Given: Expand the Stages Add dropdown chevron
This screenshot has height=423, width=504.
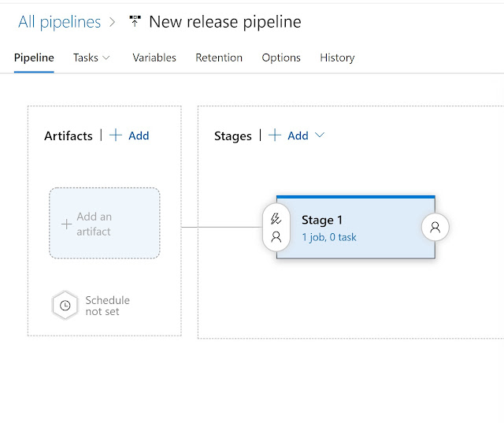Looking at the screenshot, I should 320,135.
